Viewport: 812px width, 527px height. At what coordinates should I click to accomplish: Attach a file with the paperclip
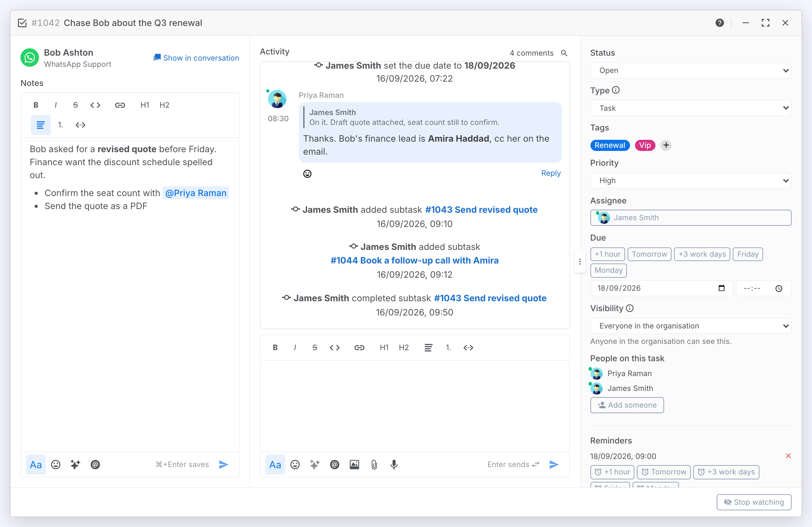(x=374, y=464)
